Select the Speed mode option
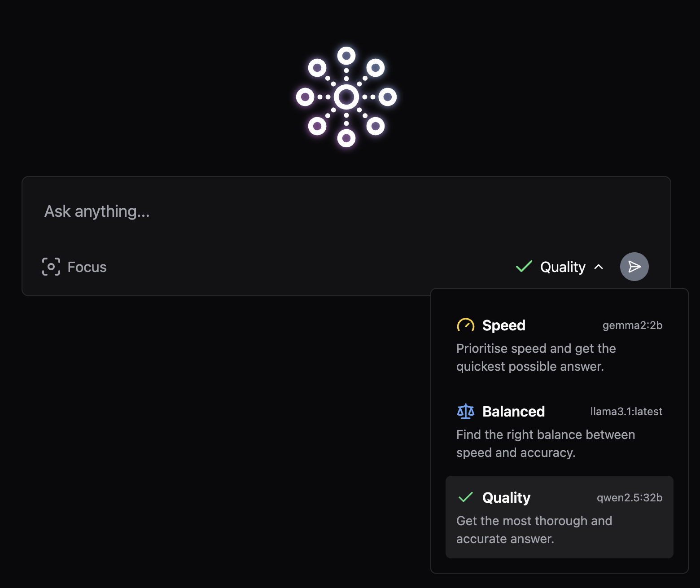700x588 pixels. 503,325
